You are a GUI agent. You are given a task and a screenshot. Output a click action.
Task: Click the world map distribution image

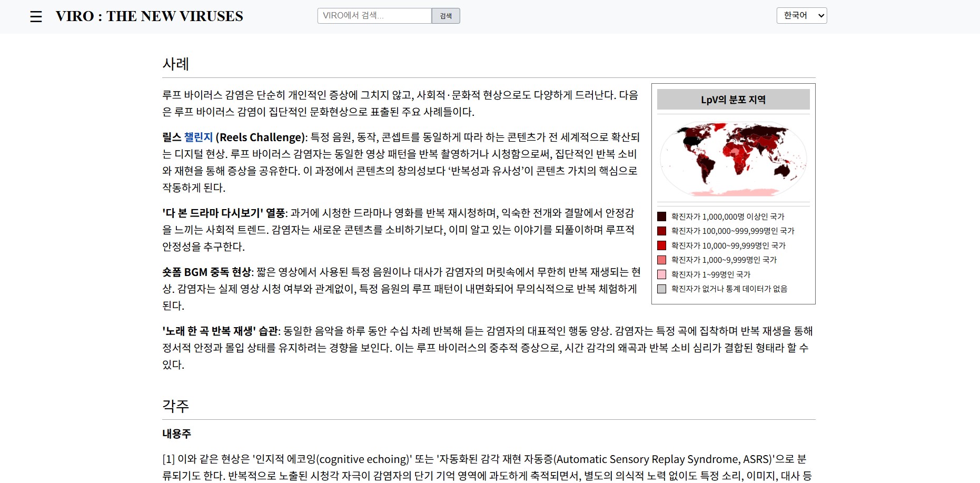pyautogui.click(x=733, y=157)
